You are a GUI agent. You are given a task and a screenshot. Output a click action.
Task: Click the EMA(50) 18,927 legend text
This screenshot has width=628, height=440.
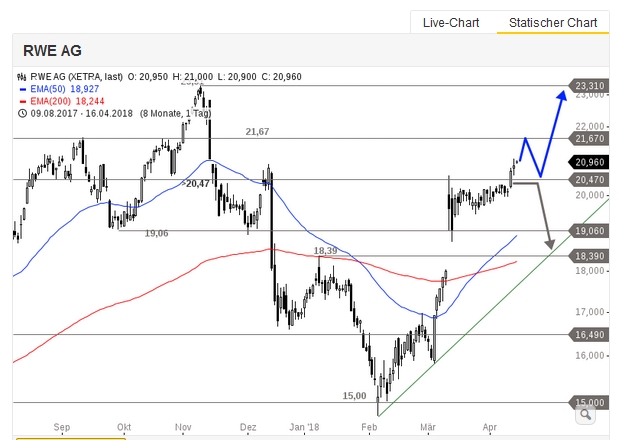pyautogui.click(x=64, y=89)
